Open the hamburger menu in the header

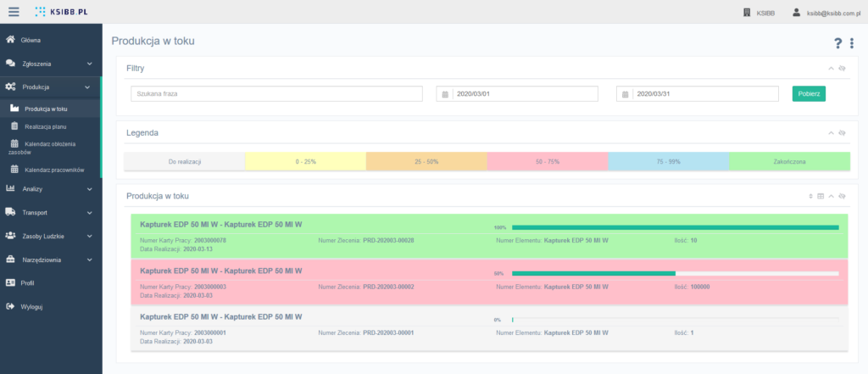[x=14, y=12]
